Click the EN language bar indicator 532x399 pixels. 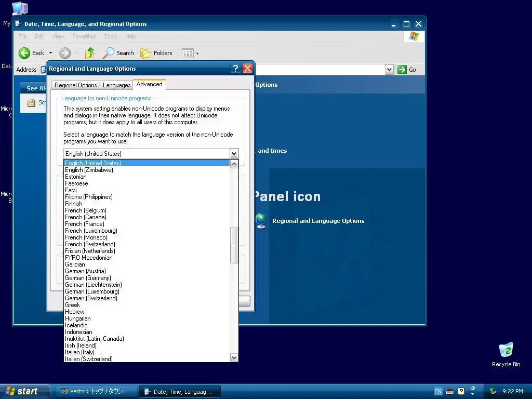(x=438, y=391)
